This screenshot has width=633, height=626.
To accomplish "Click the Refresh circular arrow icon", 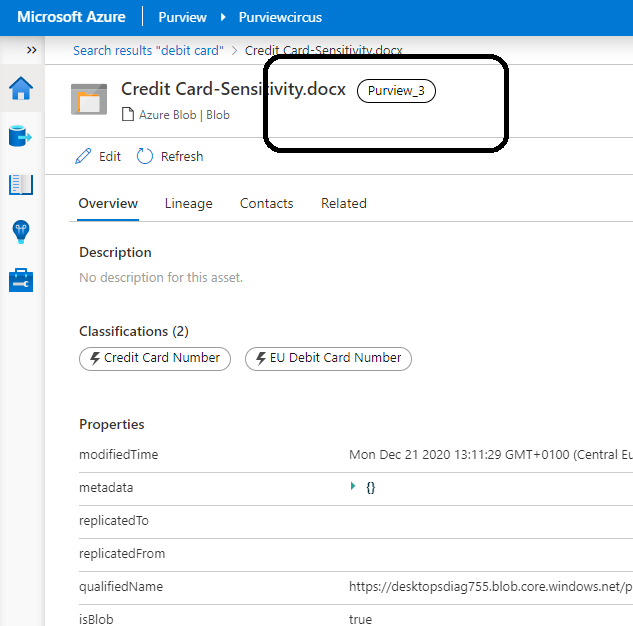I will pos(145,157).
